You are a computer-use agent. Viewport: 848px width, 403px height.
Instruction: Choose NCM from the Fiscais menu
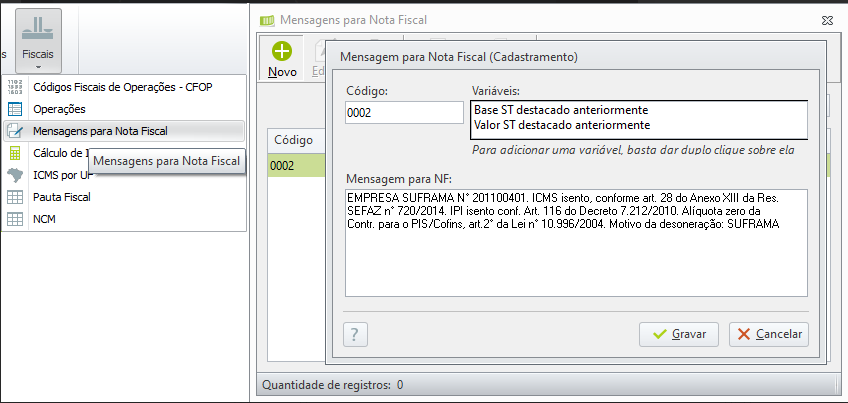point(45,219)
